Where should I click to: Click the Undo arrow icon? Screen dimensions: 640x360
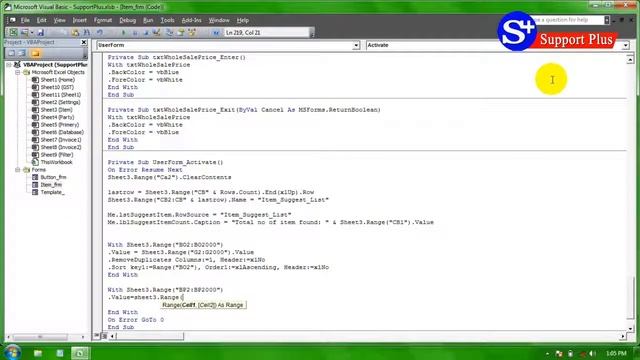[x=100, y=32]
